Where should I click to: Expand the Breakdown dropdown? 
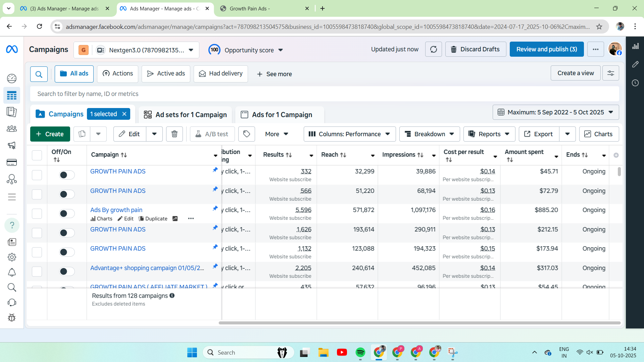tap(429, 134)
